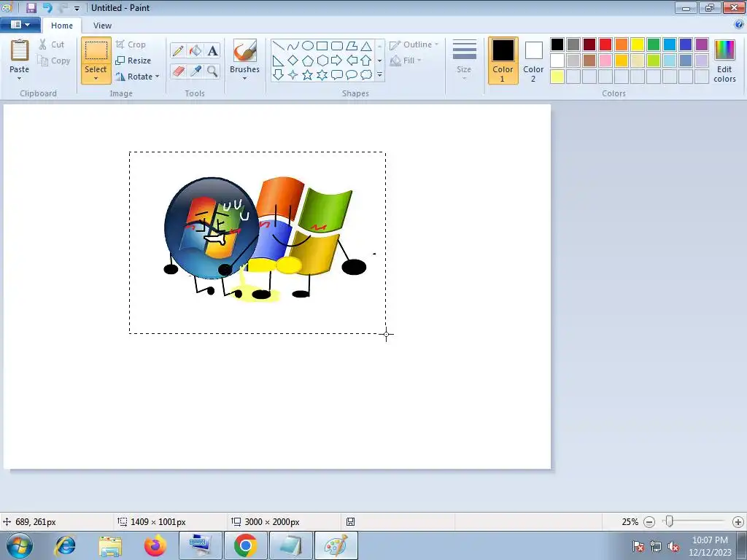Choose the Down arrow shape
This screenshot has height=560, width=747.
pyautogui.click(x=278, y=75)
